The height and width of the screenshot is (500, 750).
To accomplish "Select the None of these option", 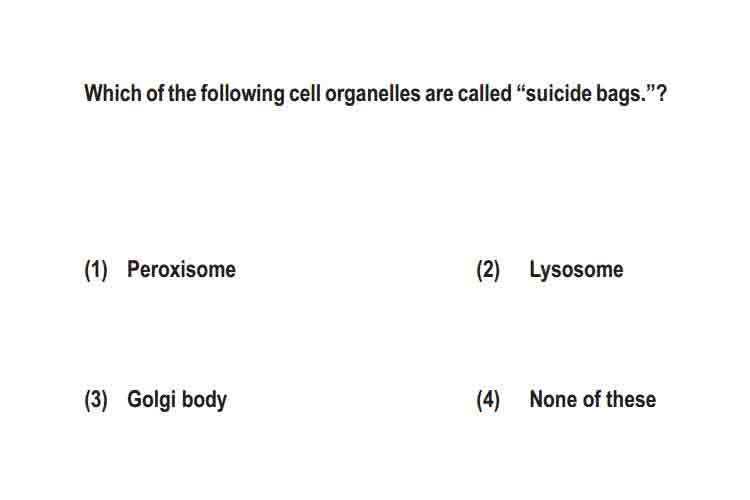I will tap(593, 399).
